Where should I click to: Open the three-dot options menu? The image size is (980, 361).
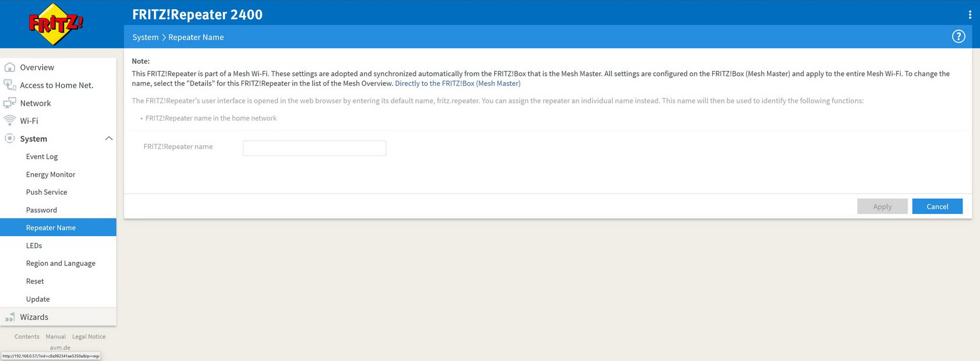pos(970,15)
